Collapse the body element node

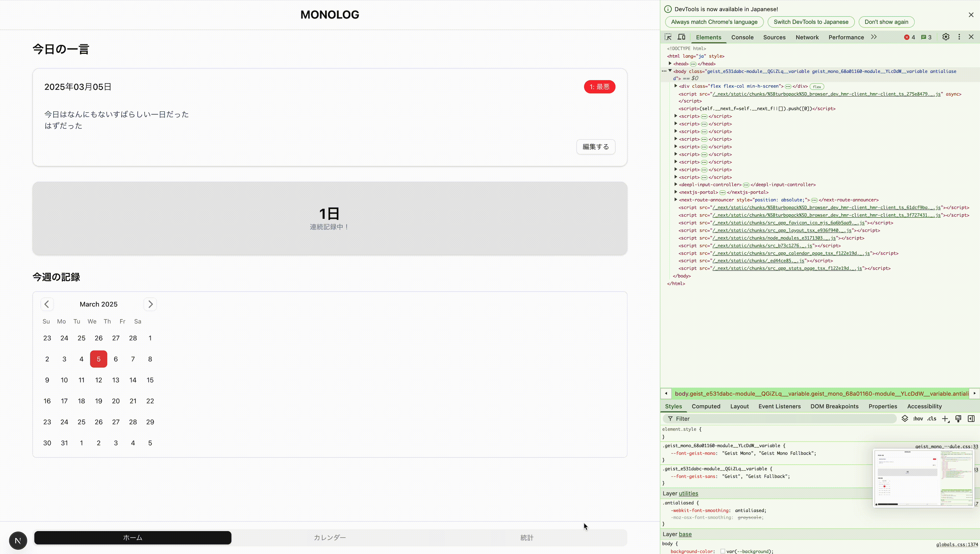pyautogui.click(x=670, y=71)
